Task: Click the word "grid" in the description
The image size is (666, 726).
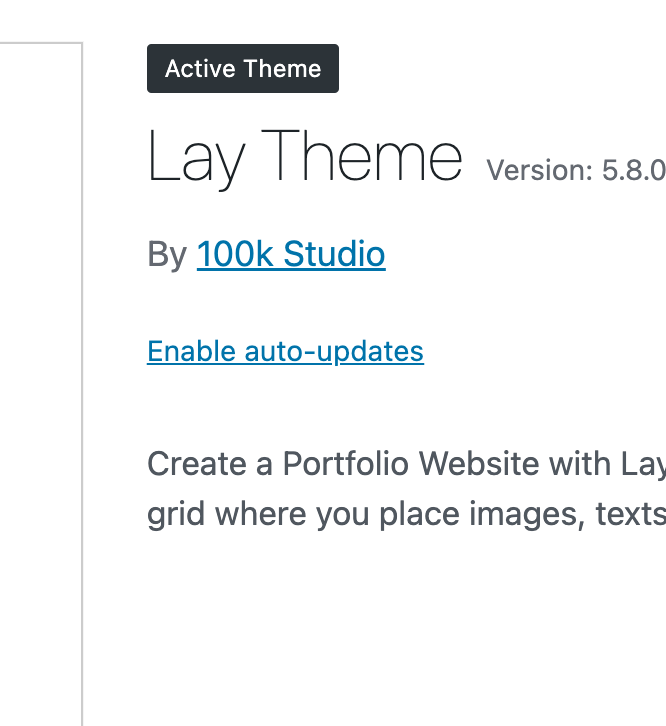Action: (171, 512)
